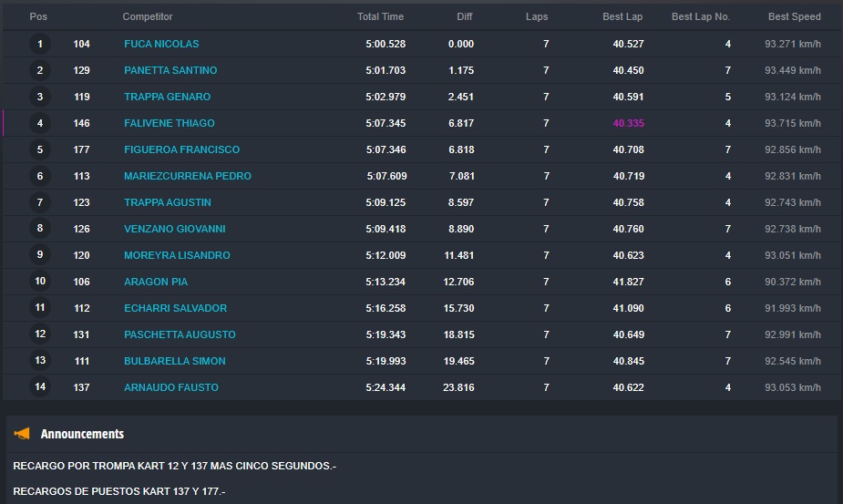Click the Diff column header
Viewport: 843px width, 504px height.
[x=465, y=16]
